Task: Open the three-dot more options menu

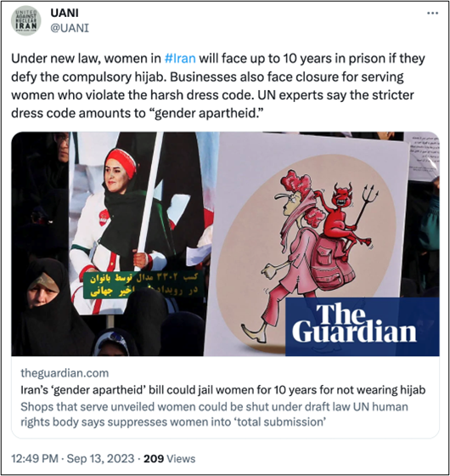Action: 432,13
